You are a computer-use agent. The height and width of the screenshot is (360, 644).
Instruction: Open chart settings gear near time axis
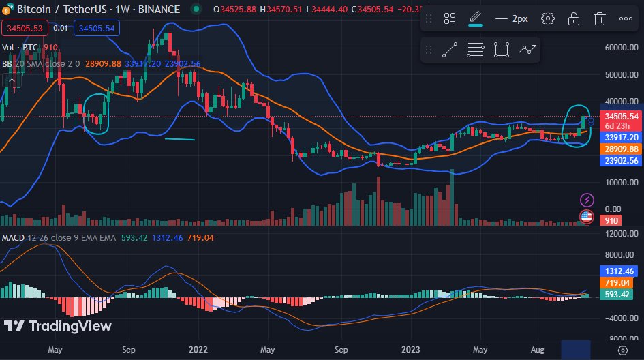(623, 350)
